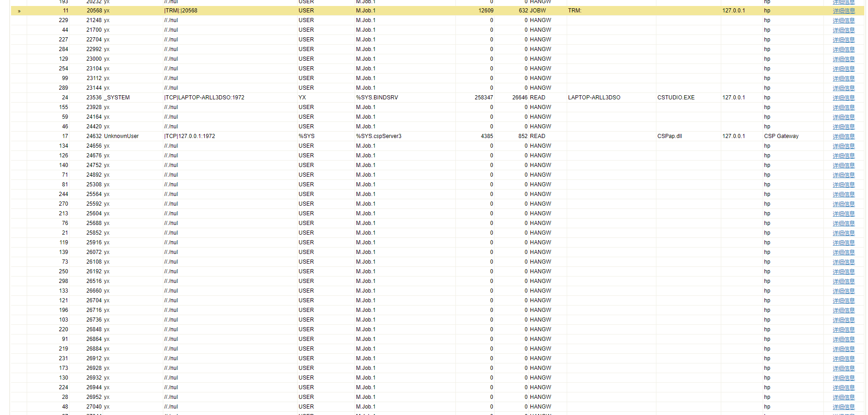Click the » marker on highlighted row

point(19,11)
